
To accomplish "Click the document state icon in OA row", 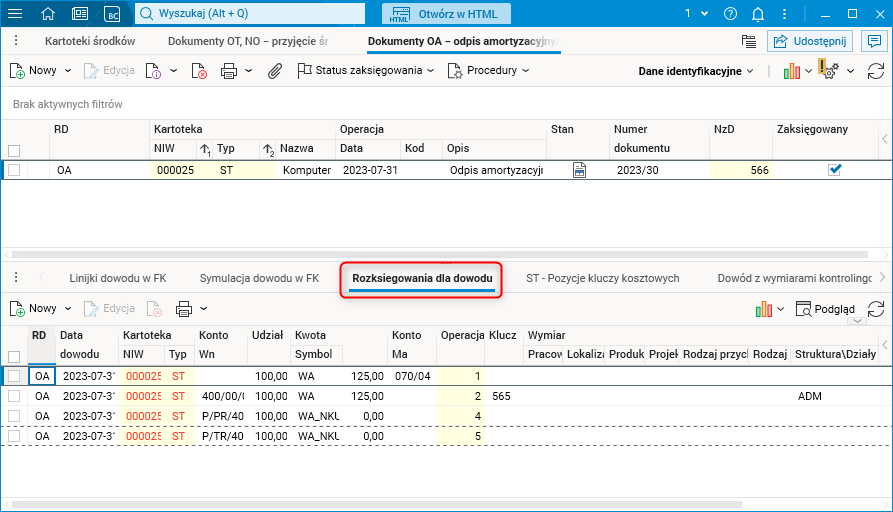I will pos(579,170).
